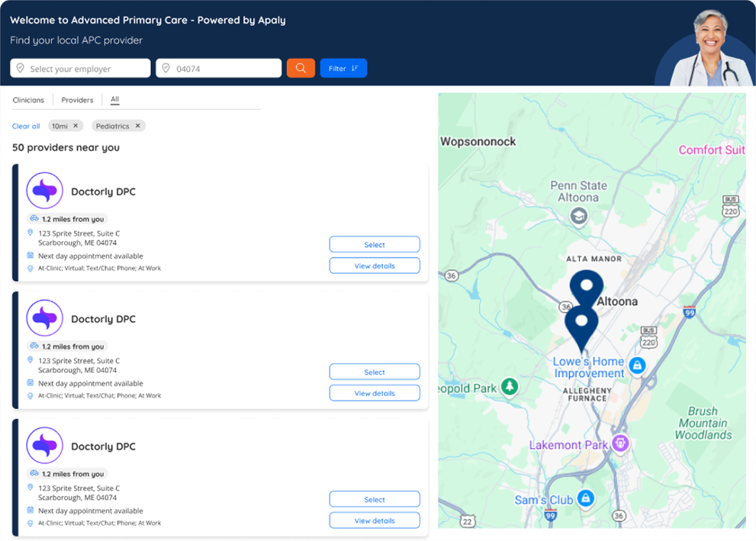Remove the 10mi filter chip
This screenshot has width=756, height=541.
tap(76, 126)
